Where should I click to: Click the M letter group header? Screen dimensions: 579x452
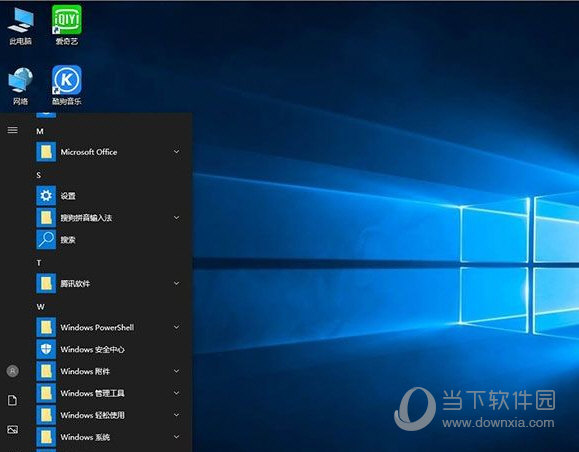click(x=40, y=131)
